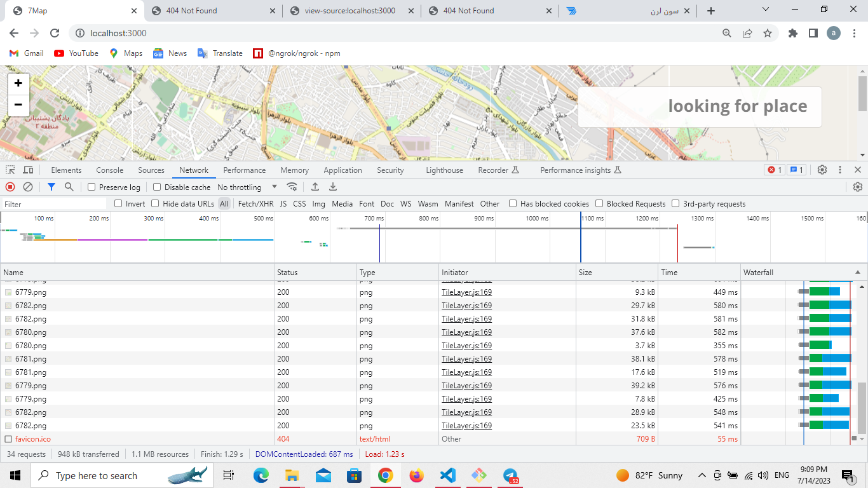Open the @ngrok/ngrok - npm bookmark
The width and height of the screenshot is (868, 488).
click(296, 53)
